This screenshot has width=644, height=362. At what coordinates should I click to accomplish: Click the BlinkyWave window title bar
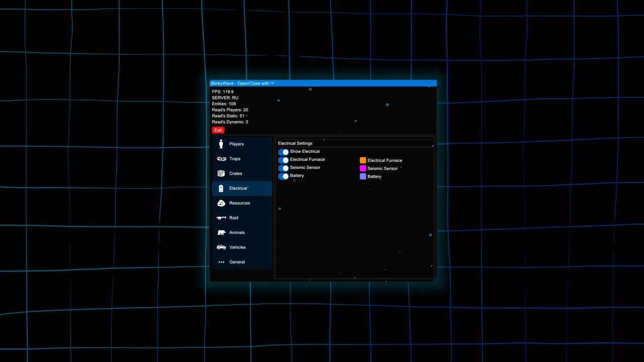click(x=323, y=83)
